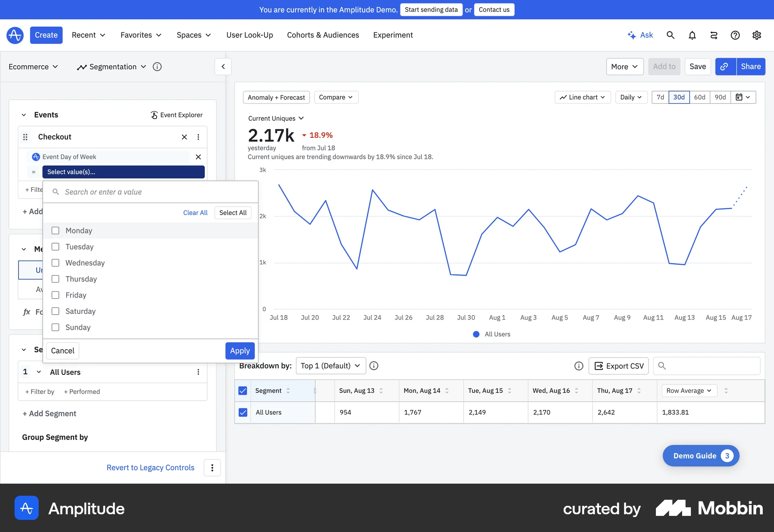The height and width of the screenshot is (532, 774).
Task: Click the blue All Users legend swatch
Action: (476, 334)
